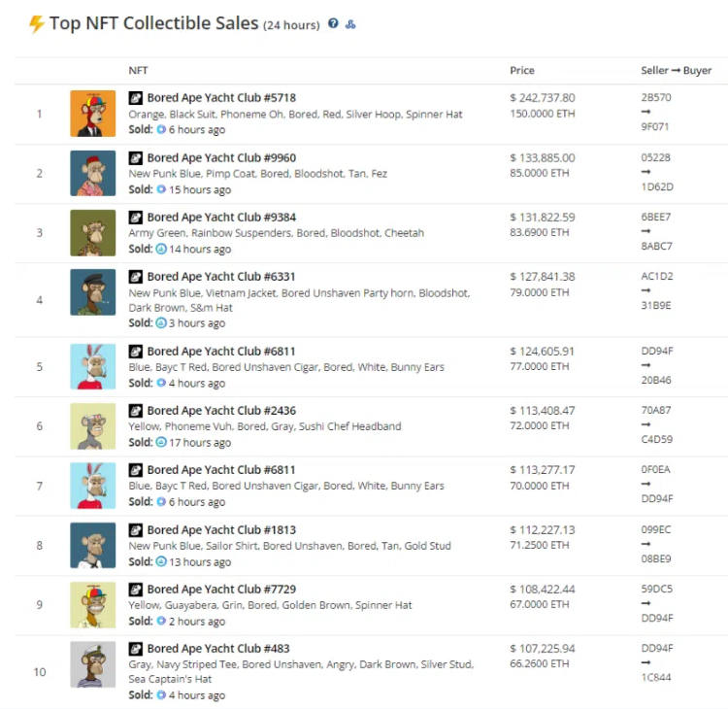The image size is (728, 709).
Task: Click collection icon beside Bored Ape #5718
Action: [136, 98]
